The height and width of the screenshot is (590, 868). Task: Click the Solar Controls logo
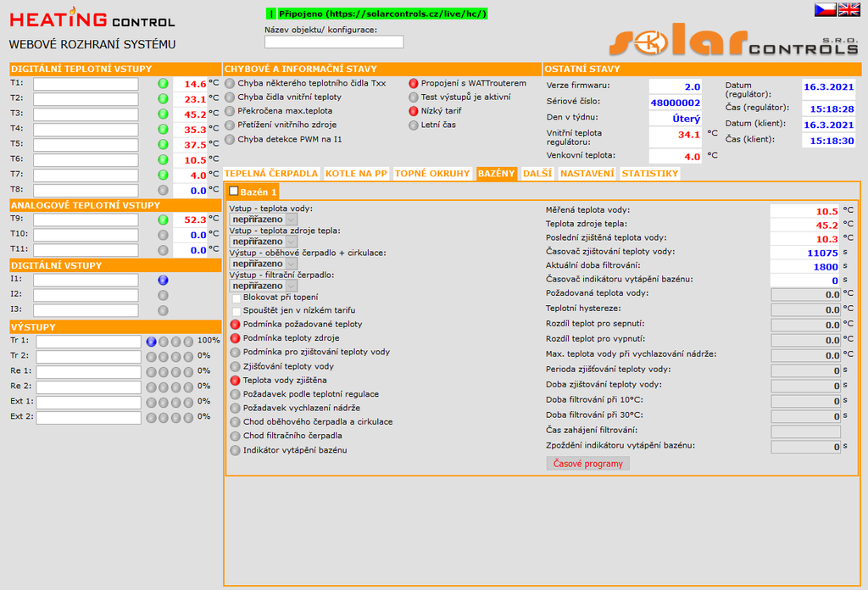(734, 42)
